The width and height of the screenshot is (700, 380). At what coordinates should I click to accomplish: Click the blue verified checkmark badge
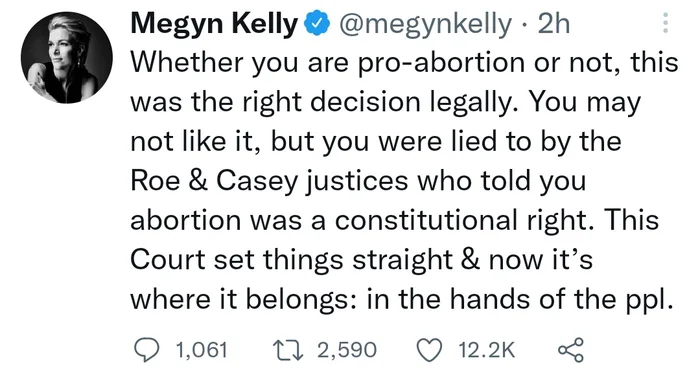pos(317,24)
